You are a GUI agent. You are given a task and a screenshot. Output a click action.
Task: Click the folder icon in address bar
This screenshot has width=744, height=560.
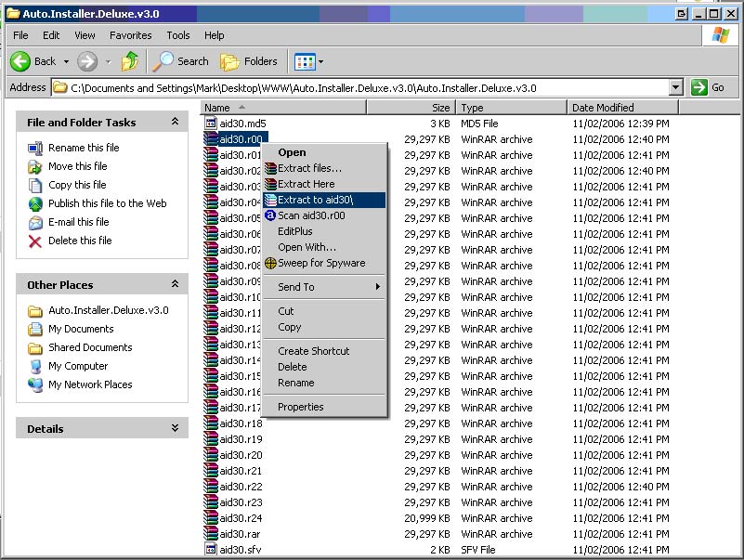tap(59, 87)
